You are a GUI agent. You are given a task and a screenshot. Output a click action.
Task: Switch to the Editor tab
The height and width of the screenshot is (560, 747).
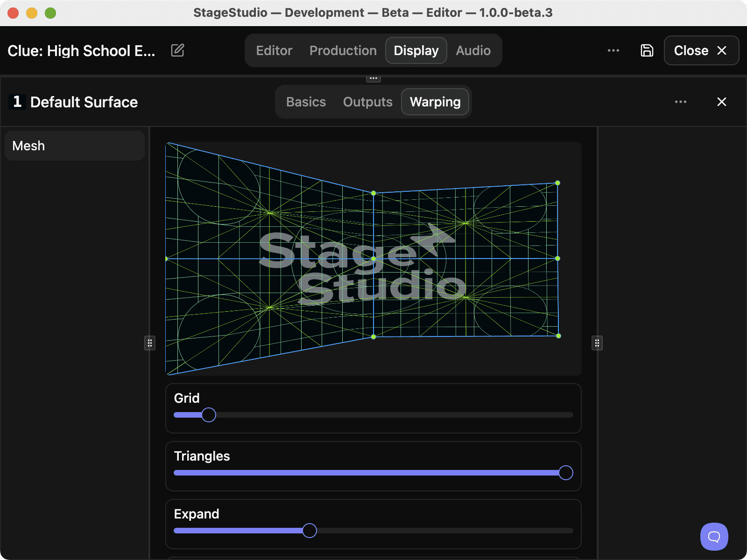[274, 50]
